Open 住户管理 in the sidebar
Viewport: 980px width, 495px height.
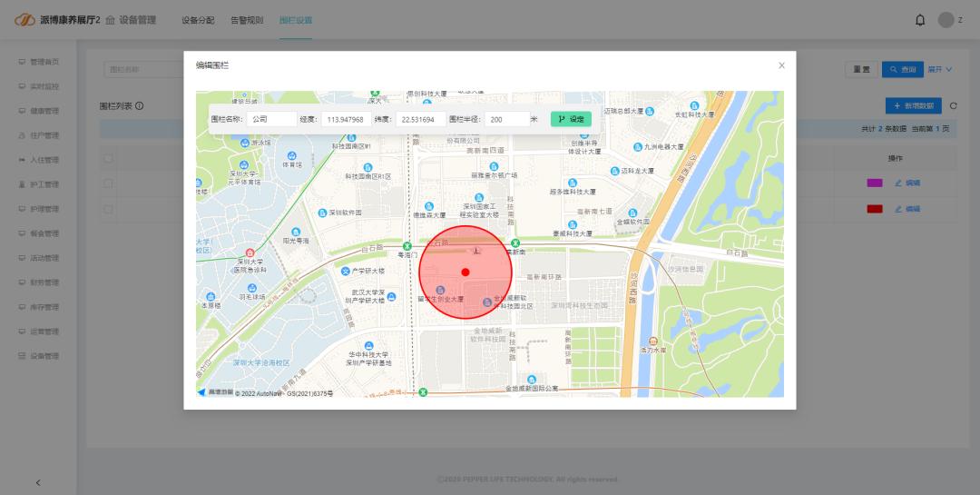tap(39, 135)
